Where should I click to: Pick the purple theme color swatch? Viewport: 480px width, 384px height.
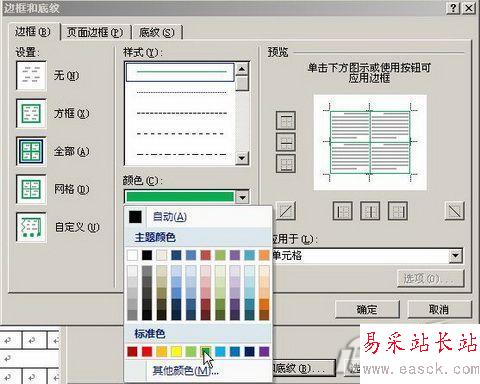point(235,255)
